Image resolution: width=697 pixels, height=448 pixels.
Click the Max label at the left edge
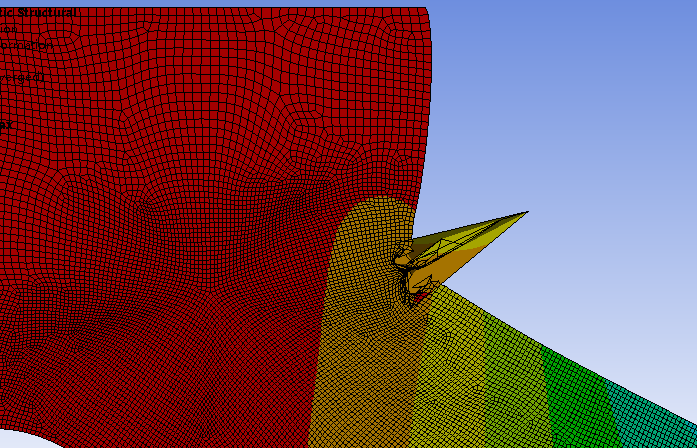click(x=5, y=125)
